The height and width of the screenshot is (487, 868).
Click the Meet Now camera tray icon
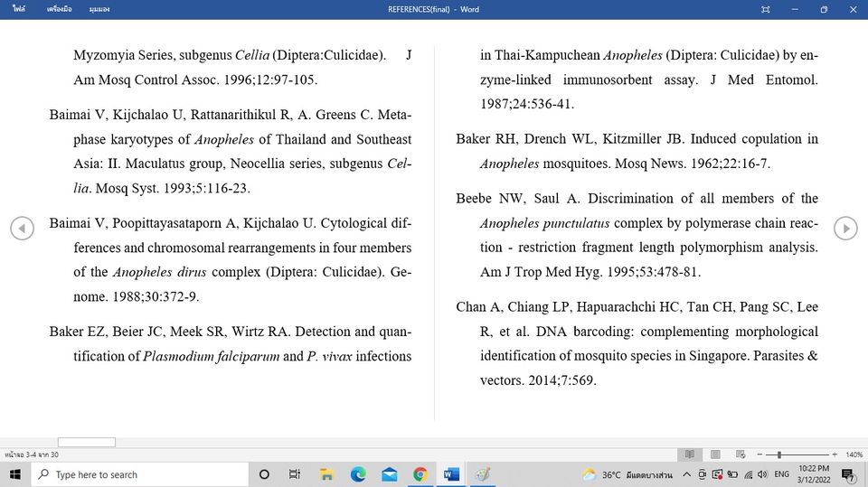pos(702,474)
